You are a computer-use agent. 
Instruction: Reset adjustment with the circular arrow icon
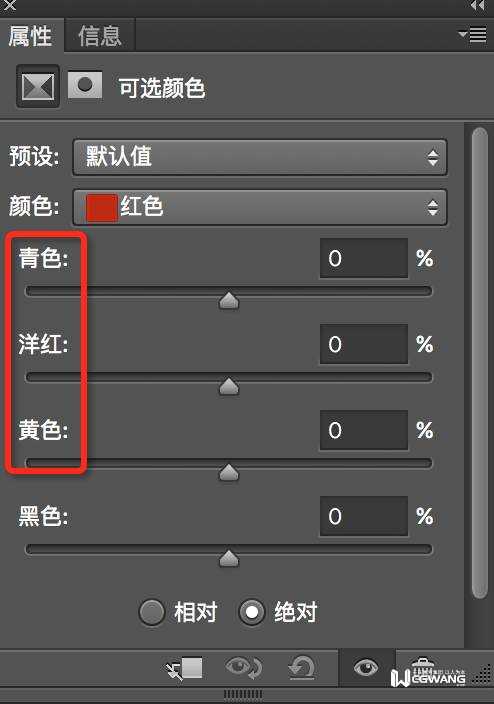301,667
